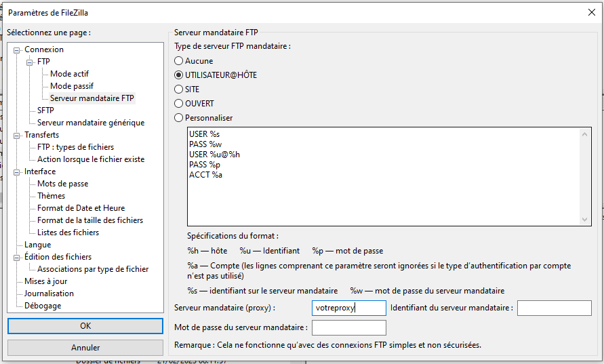Select the Thèmes page
Viewport: 604px width, 364px height.
pyautogui.click(x=51, y=196)
